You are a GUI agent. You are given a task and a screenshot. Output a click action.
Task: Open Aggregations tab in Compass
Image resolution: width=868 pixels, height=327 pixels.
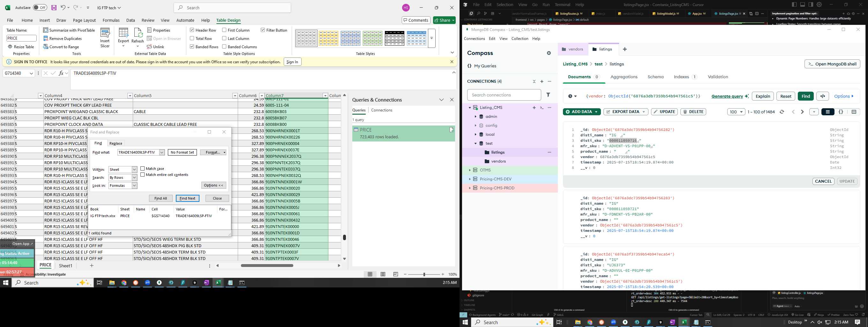tap(624, 77)
